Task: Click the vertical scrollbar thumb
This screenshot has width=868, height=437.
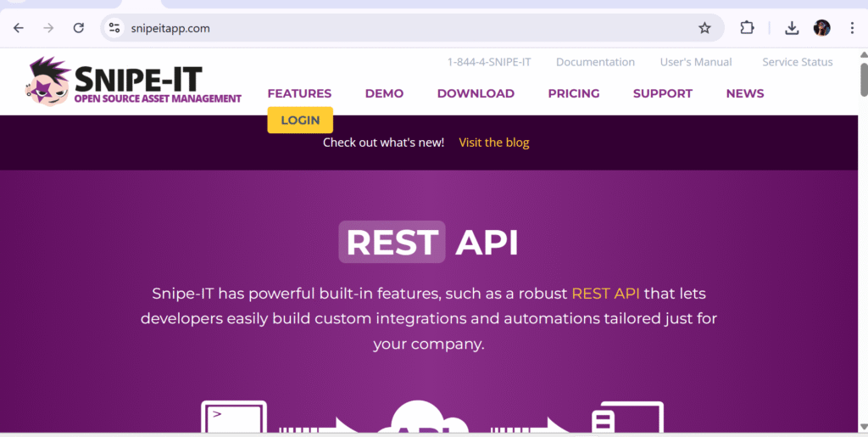Action: pos(863,79)
